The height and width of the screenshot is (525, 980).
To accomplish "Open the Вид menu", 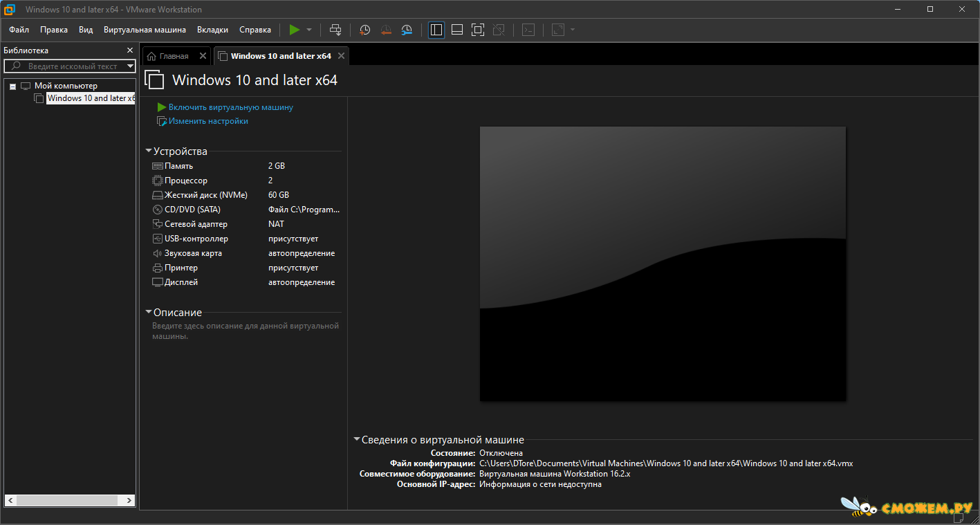I will click(x=86, y=30).
